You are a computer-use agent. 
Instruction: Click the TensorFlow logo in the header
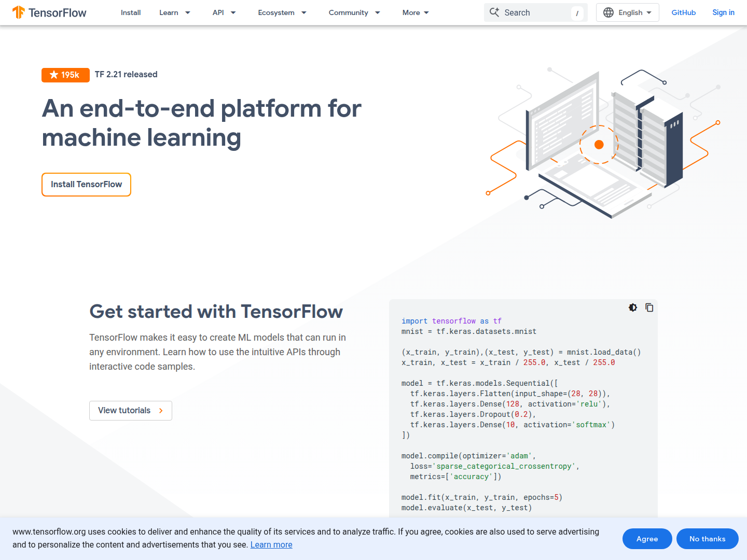[49, 12]
